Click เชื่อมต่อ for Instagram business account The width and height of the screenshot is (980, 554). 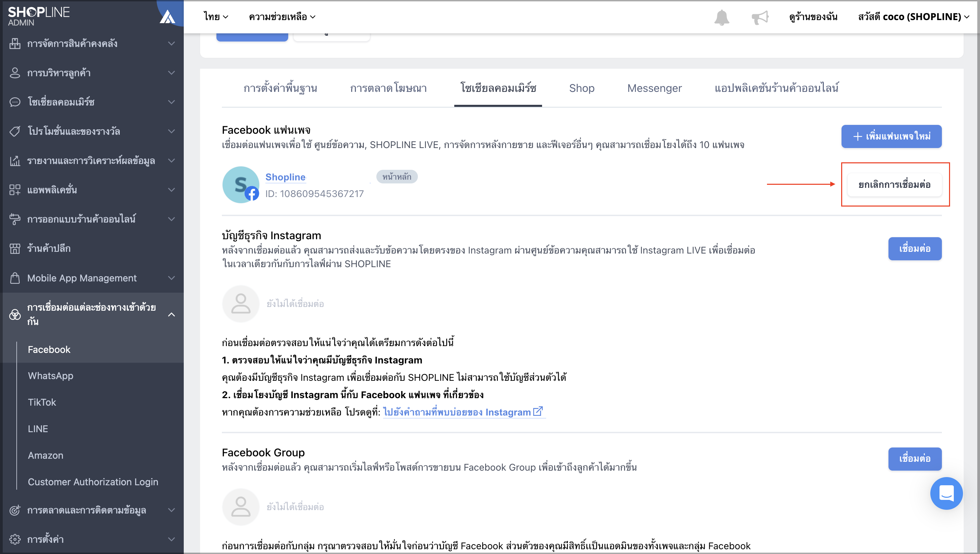[x=915, y=249]
